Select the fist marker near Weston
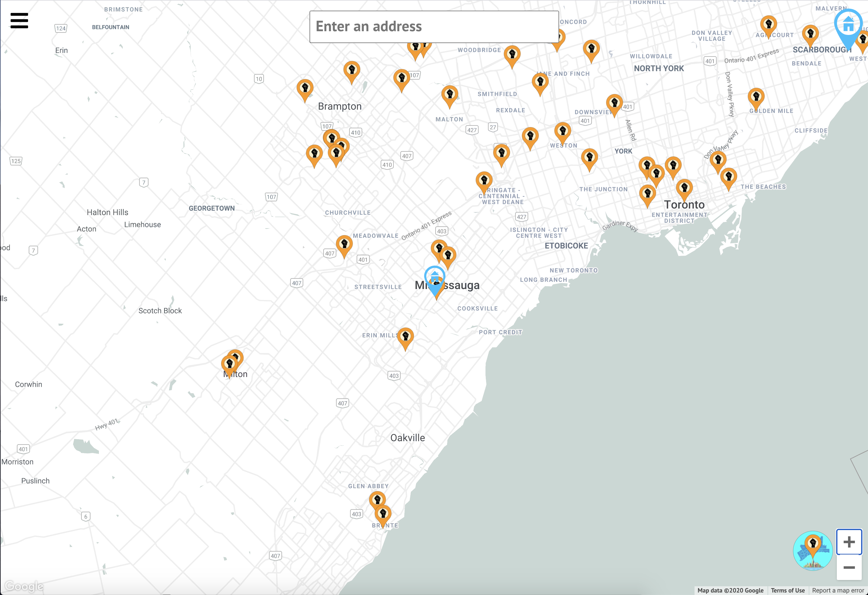Viewport: 868px width, 595px height. (563, 131)
